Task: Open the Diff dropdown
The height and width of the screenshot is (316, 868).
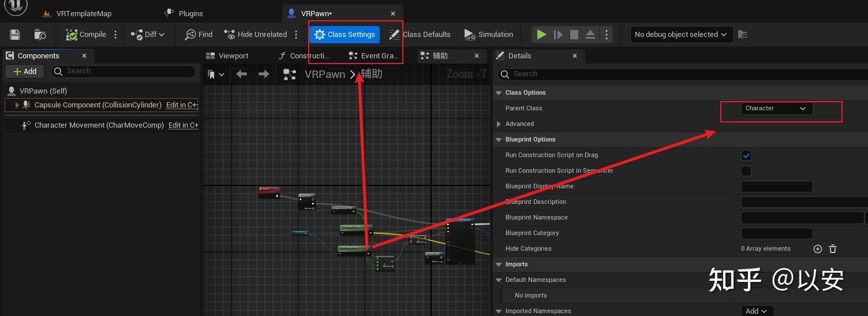Action: [x=148, y=35]
